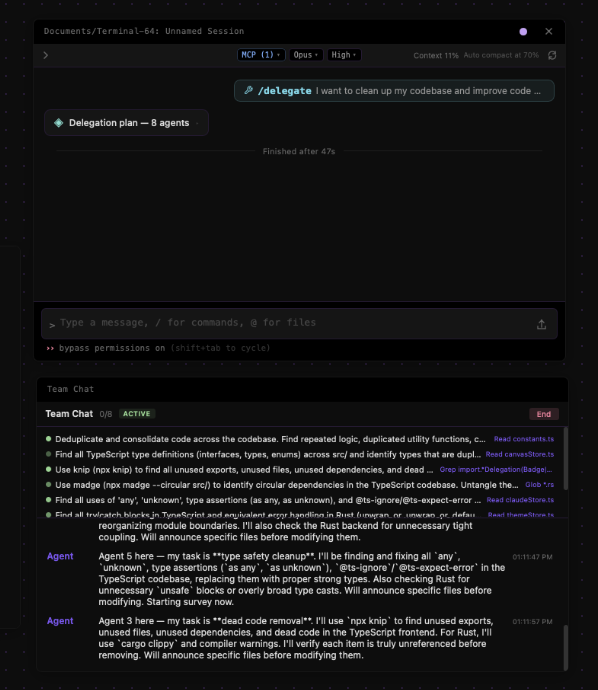Screen dimensions: 598x690
Task: Open the Read constants.ts link
Action: point(524,439)
